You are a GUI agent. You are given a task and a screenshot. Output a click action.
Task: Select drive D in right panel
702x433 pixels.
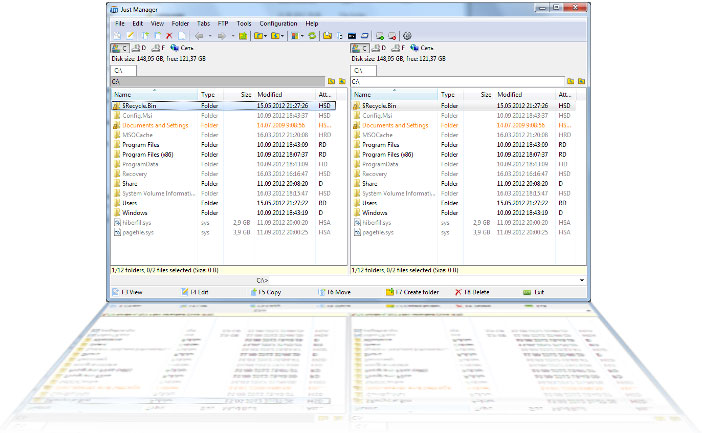[x=380, y=48]
